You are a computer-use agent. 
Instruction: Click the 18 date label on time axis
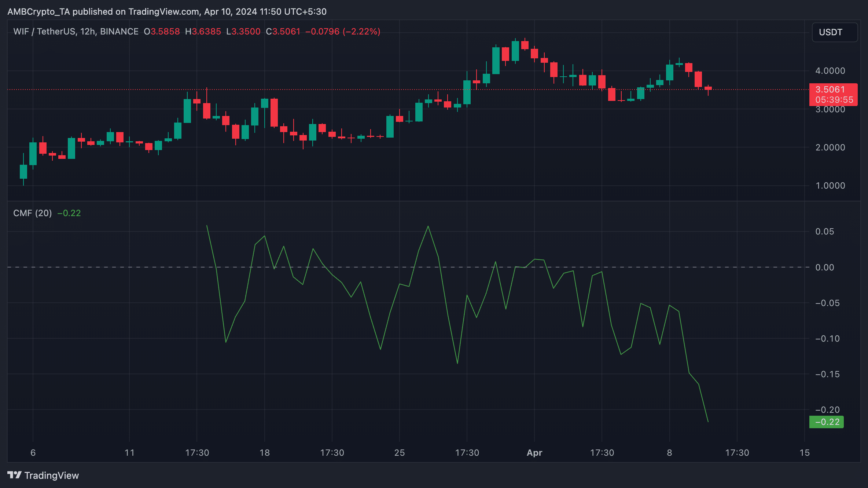coord(265,453)
